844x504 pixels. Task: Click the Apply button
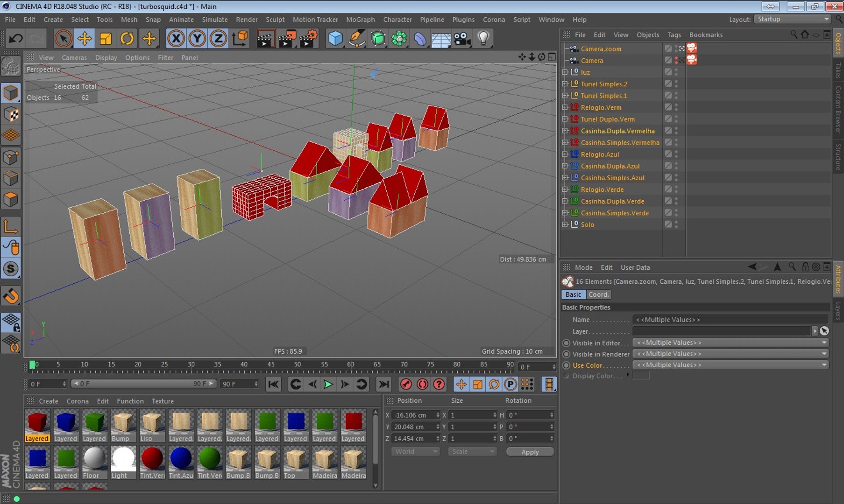[530, 452]
